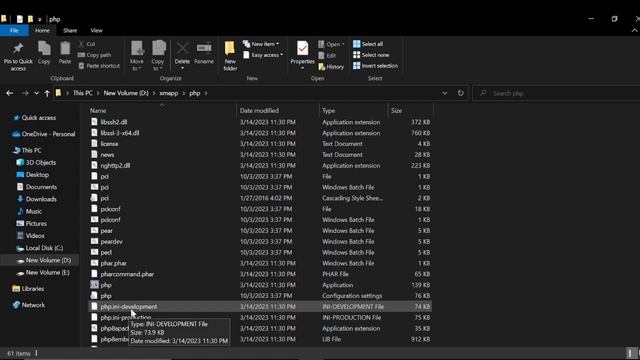This screenshot has width=640, height=360.
Task: Collapse the ribbon with the chevron
Action: coord(634,31)
